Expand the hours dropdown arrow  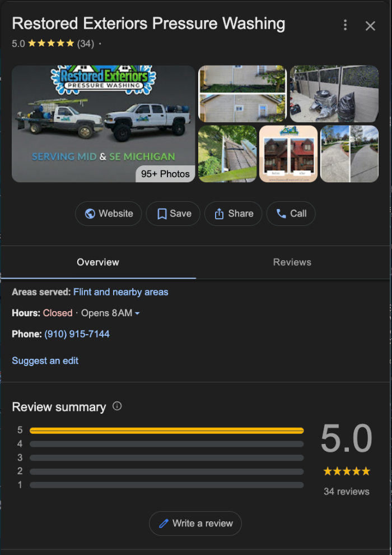click(x=137, y=313)
